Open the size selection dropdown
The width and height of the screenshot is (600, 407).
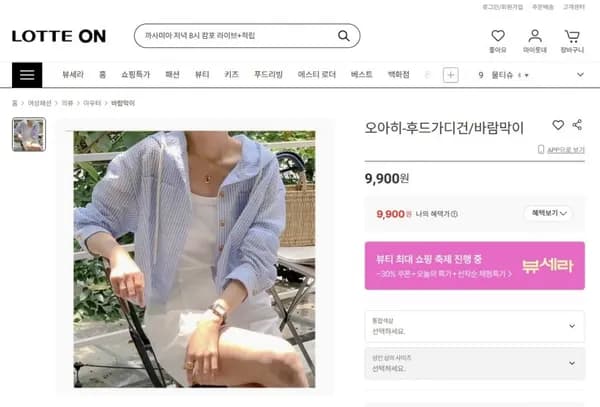click(x=474, y=363)
